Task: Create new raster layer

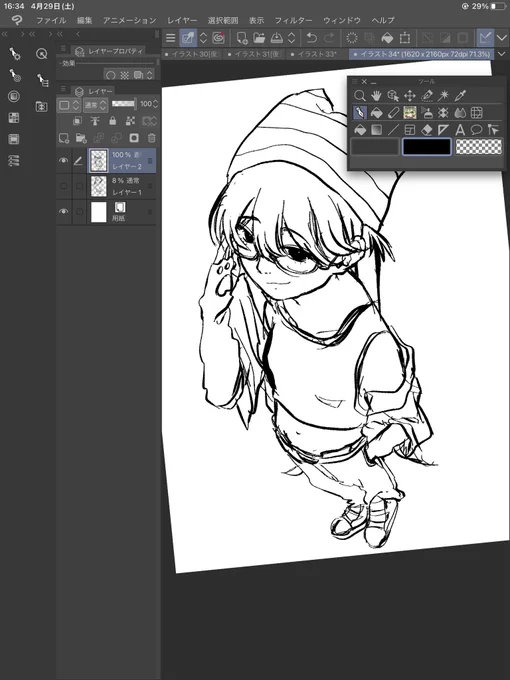Action: tap(64, 138)
